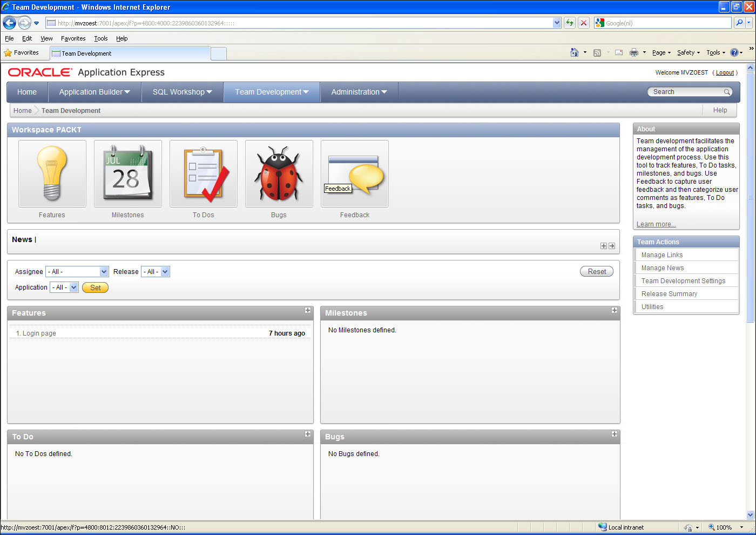Click the Google search magnifier icon
This screenshot has height=535, width=756.
coord(739,23)
